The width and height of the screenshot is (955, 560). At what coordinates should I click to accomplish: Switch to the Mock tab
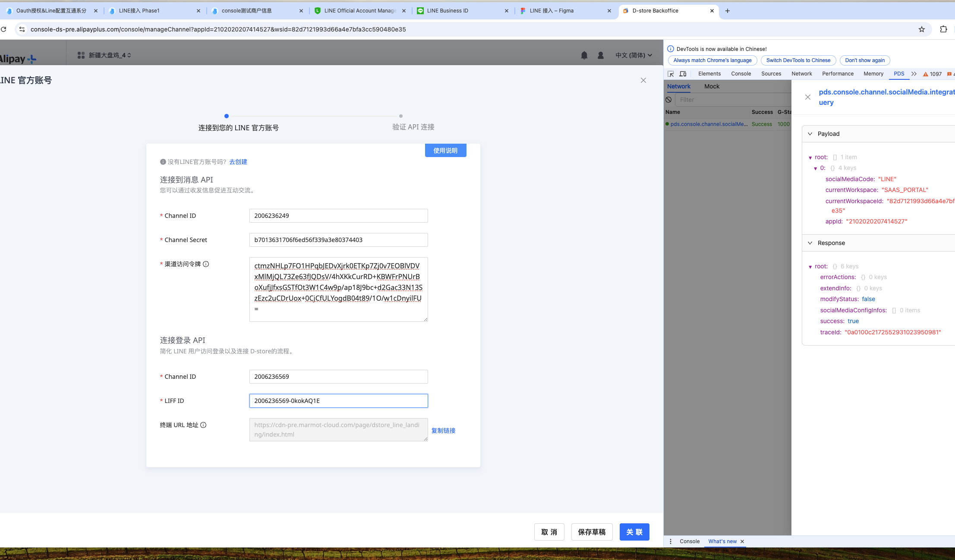click(712, 86)
